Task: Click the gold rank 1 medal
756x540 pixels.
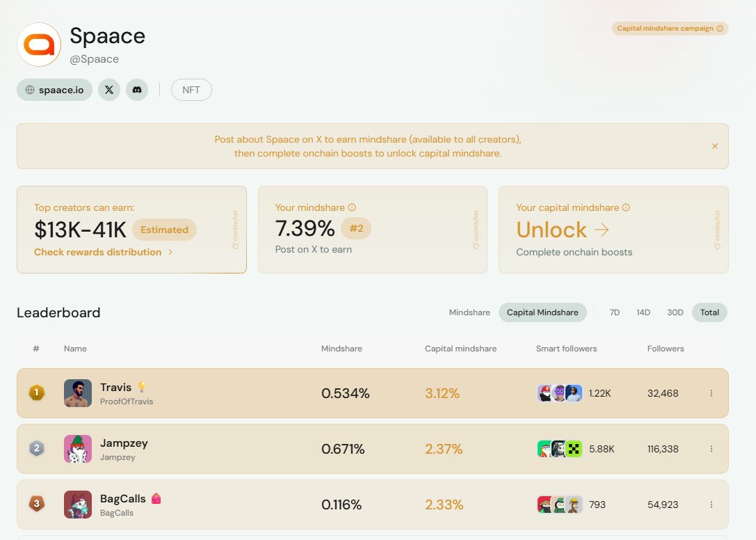Action: pyautogui.click(x=37, y=392)
